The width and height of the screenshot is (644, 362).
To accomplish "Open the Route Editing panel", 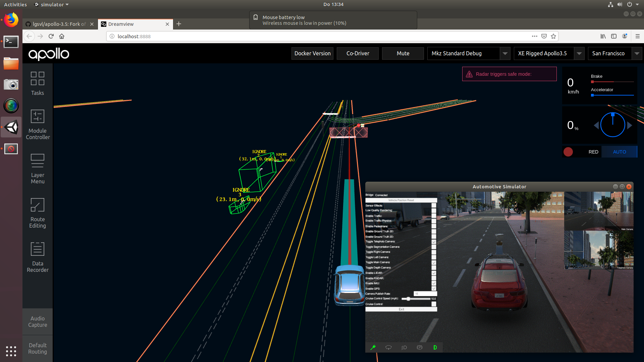I will point(38,213).
